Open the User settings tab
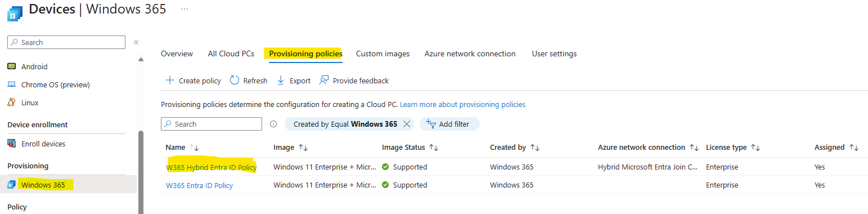868x214 pixels. click(x=554, y=53)
